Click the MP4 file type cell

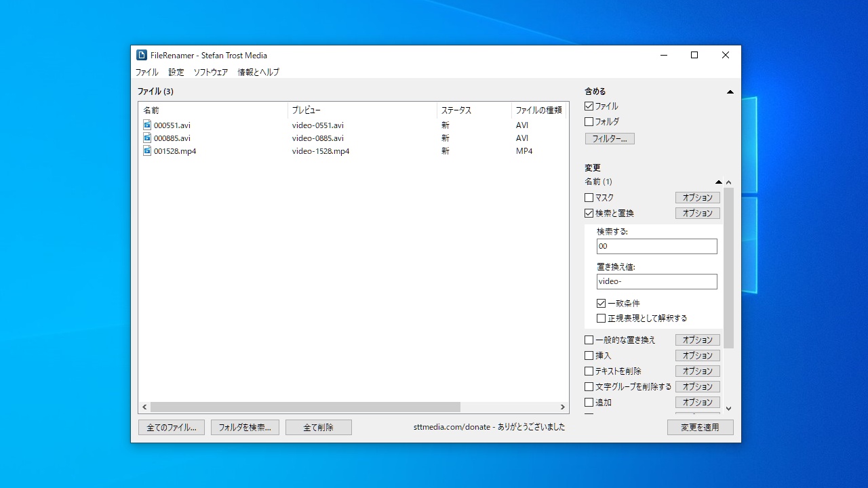(x=524, y=151)
